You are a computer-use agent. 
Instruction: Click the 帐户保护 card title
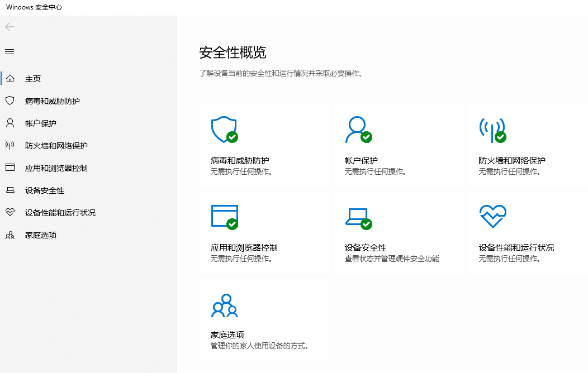coord(361,161)
